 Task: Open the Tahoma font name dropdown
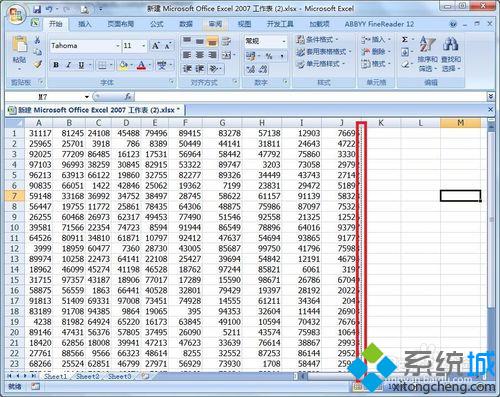pyautogui.click(x=117, y=46)
